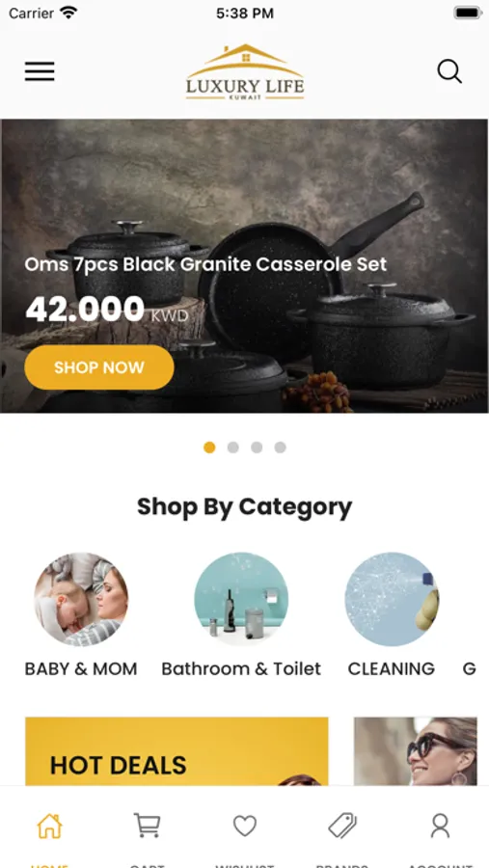Select the second carousel page dot
489x868 pixels.
point(233,448)
